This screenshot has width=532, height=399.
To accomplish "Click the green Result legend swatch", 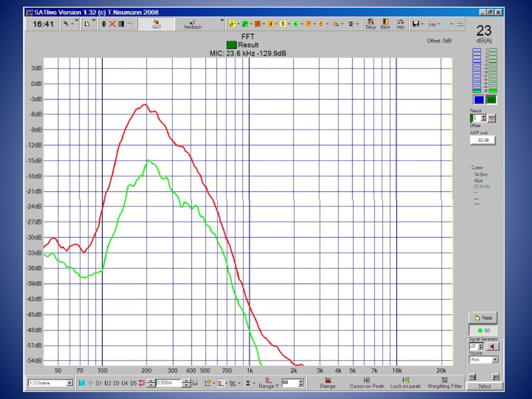I will [x=231, y=45].
